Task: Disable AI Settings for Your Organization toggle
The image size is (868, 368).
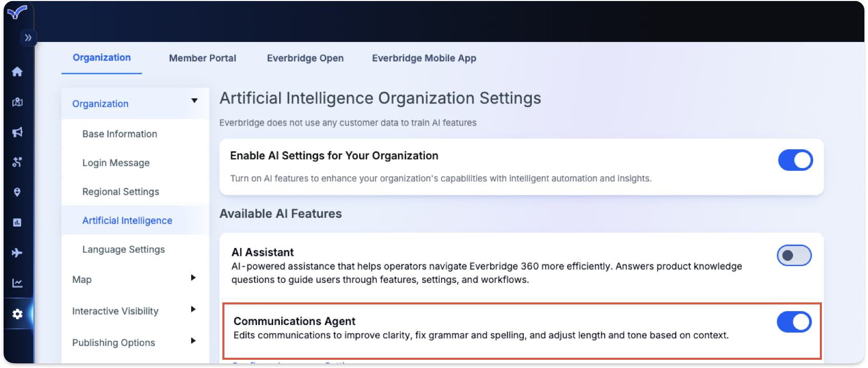Action: click(795, 160)
